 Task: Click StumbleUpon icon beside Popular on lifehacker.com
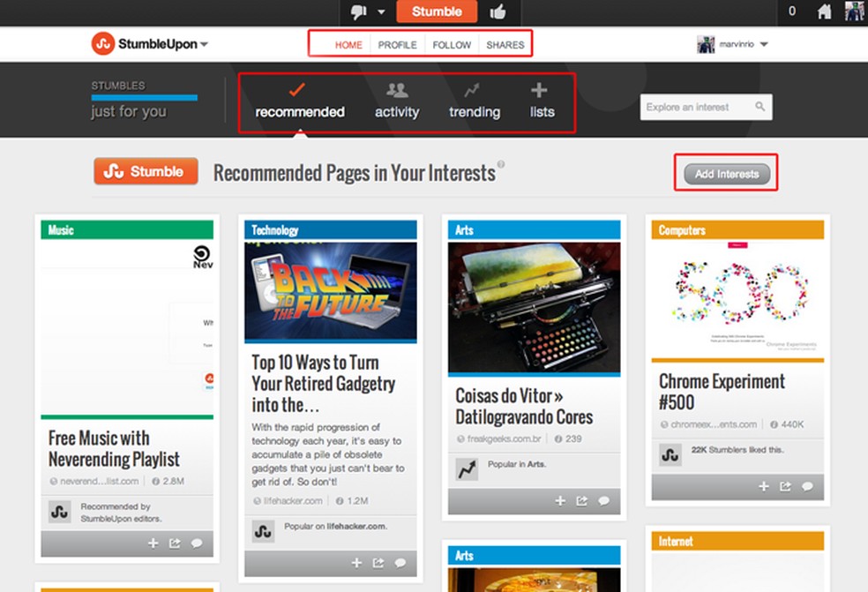pyautogui.click(x=263, y=531)
